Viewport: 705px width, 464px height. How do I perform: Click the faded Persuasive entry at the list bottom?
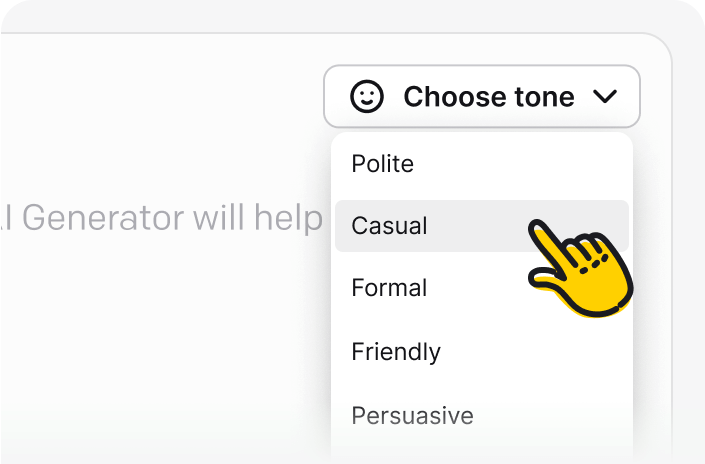(412, 415)
